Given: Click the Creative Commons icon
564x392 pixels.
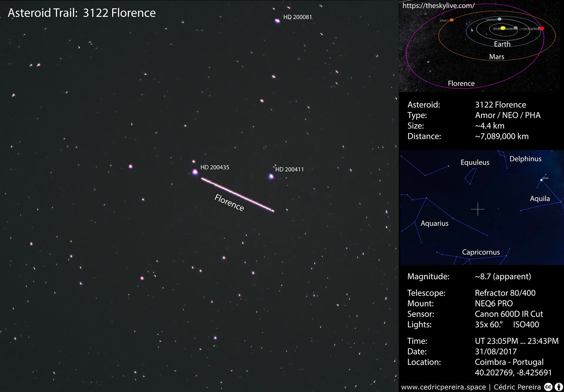Looking at the screenshot, I should tap(548, 387).
